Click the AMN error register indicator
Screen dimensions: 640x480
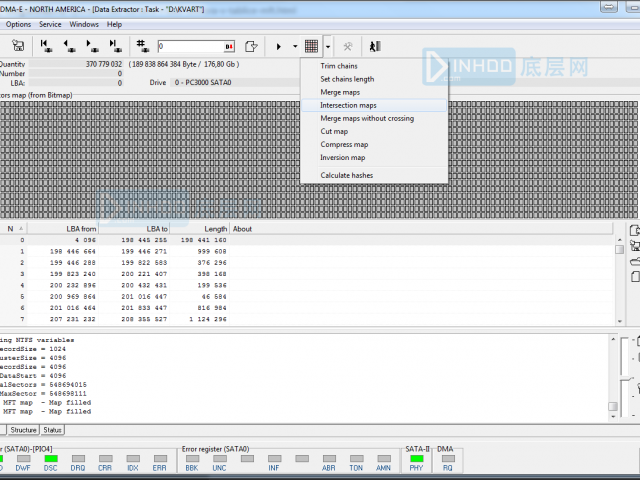(x=384, y=459)
